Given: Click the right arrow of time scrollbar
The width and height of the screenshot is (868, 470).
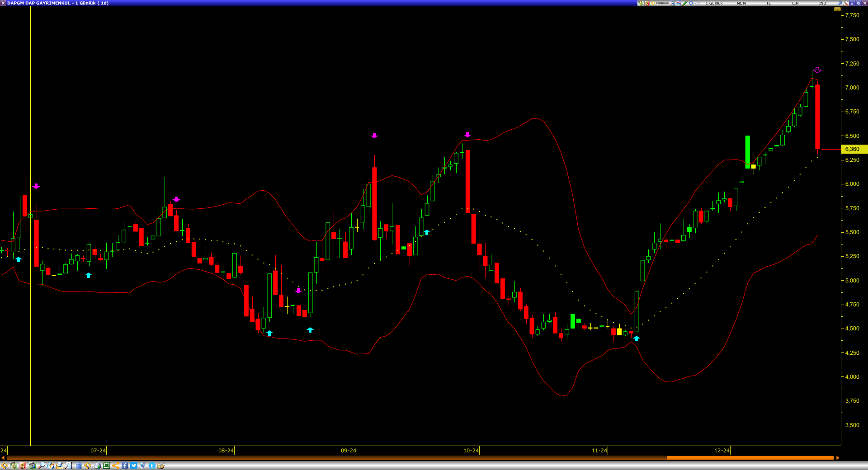Looking at the screenshot, I should pos(838,458).
